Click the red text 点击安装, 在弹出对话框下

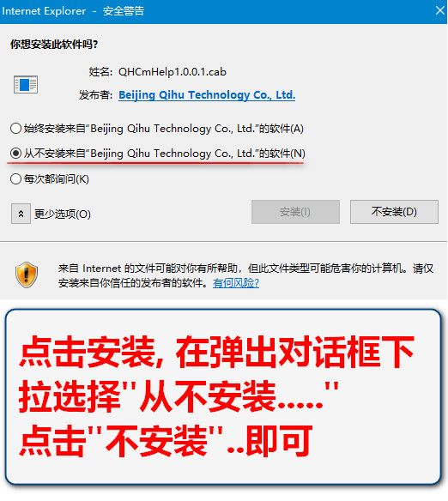(x=216, y=352)
